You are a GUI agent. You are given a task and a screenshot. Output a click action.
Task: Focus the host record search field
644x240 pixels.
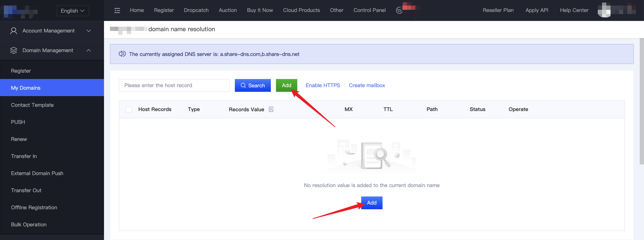pos(174,85)
